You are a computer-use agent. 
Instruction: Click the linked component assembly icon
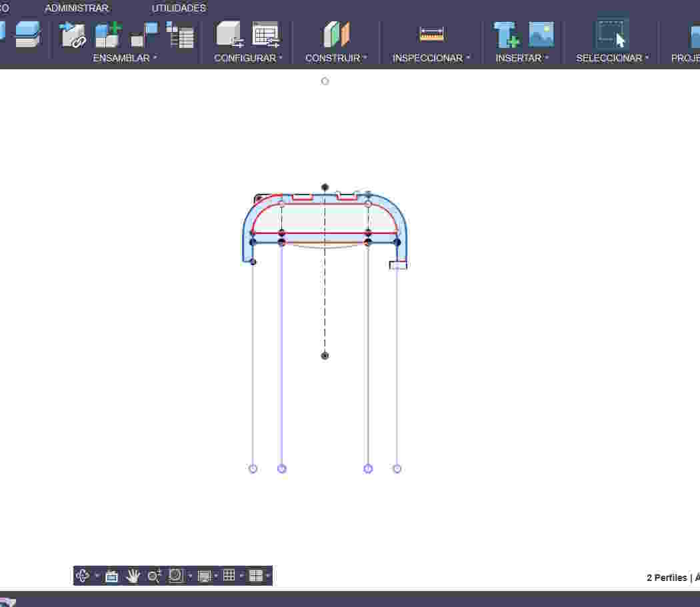coord(73,35)
